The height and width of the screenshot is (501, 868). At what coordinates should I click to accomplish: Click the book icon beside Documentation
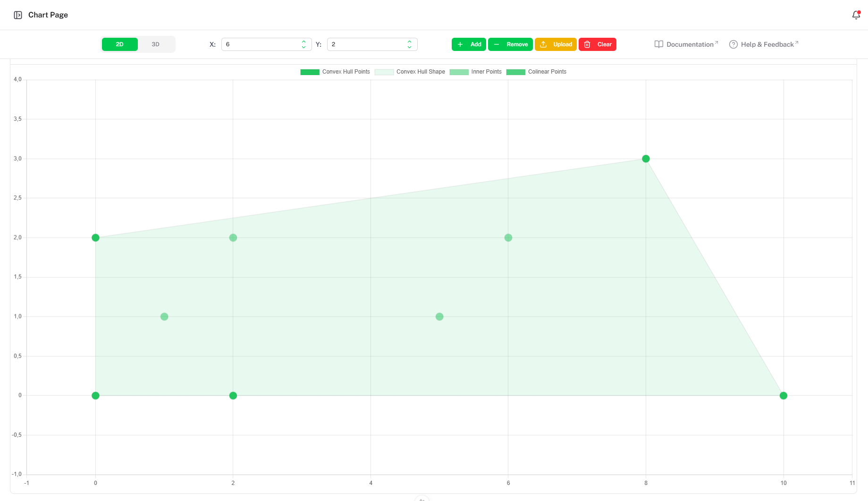pos(658,44)
